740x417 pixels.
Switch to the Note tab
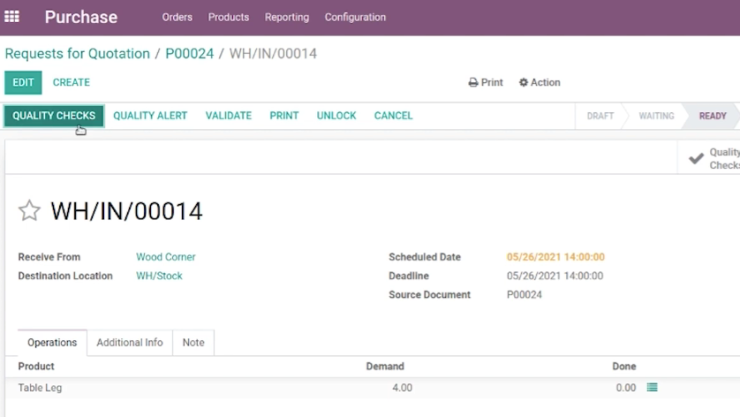[x=193, y=342]
